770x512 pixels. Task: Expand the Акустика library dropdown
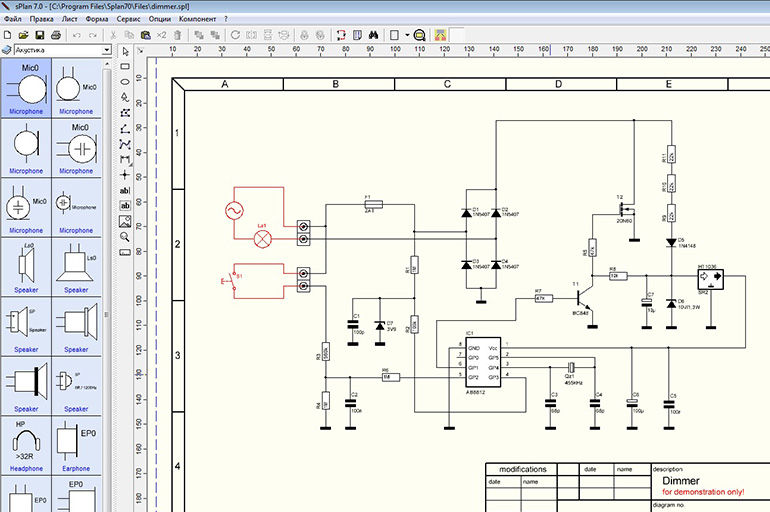pos(107,50)
